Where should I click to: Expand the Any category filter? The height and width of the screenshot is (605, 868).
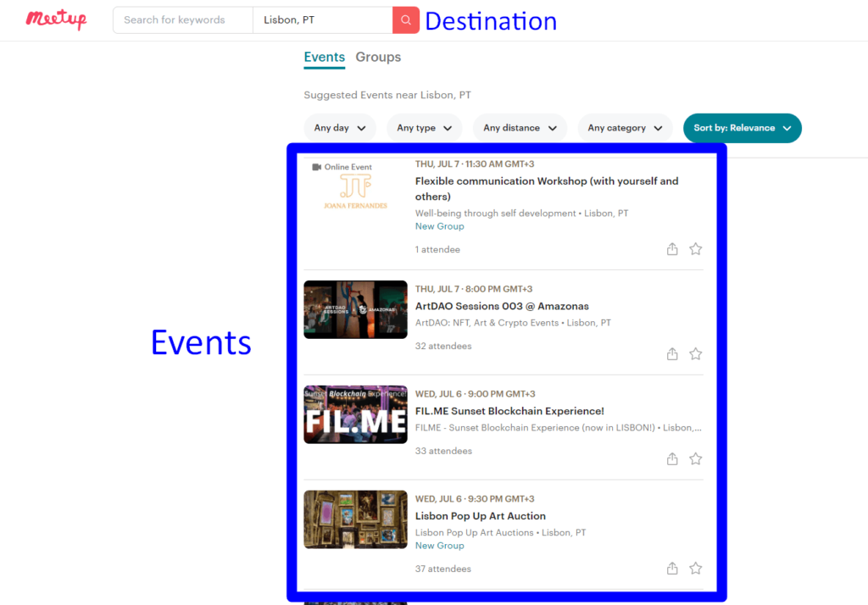point(625,128)
